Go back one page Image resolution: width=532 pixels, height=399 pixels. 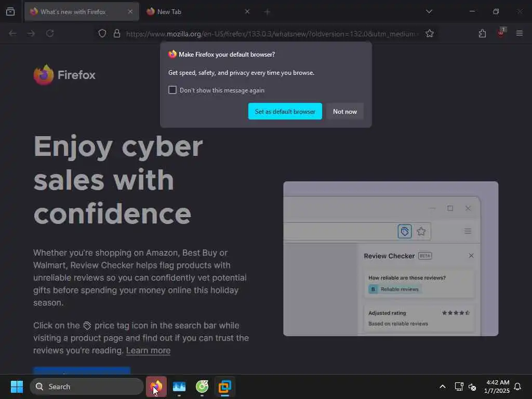tap(12, 33)
